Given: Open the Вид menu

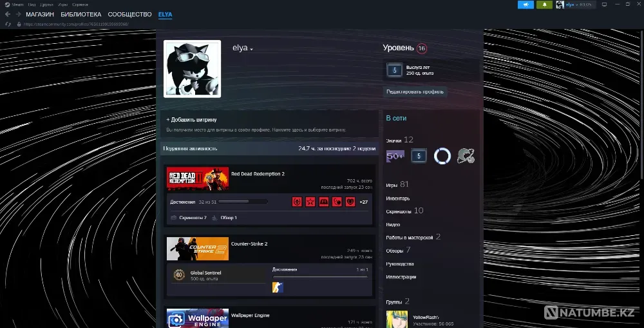Looking at the screenshot, I should 32,5.
